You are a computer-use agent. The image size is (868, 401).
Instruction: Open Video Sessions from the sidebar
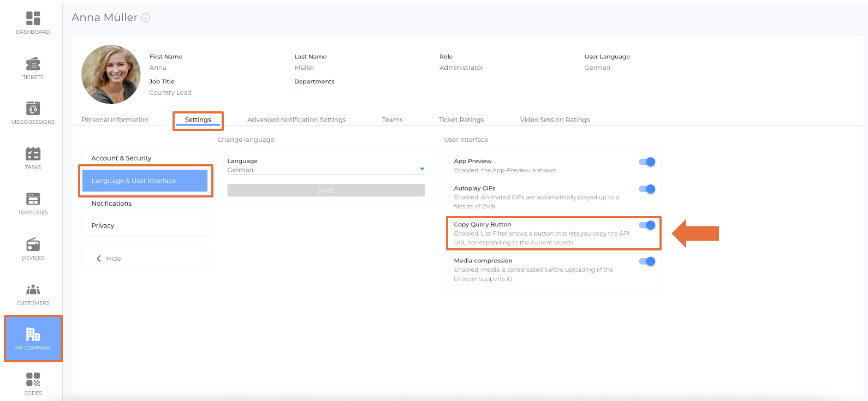(33, 109)
